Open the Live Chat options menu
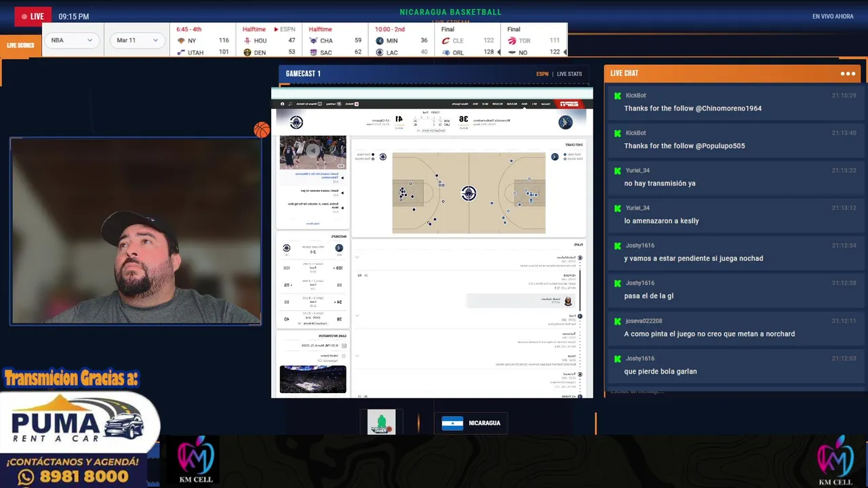This screenshot has width=868, height=488. (x=848, y=73)
